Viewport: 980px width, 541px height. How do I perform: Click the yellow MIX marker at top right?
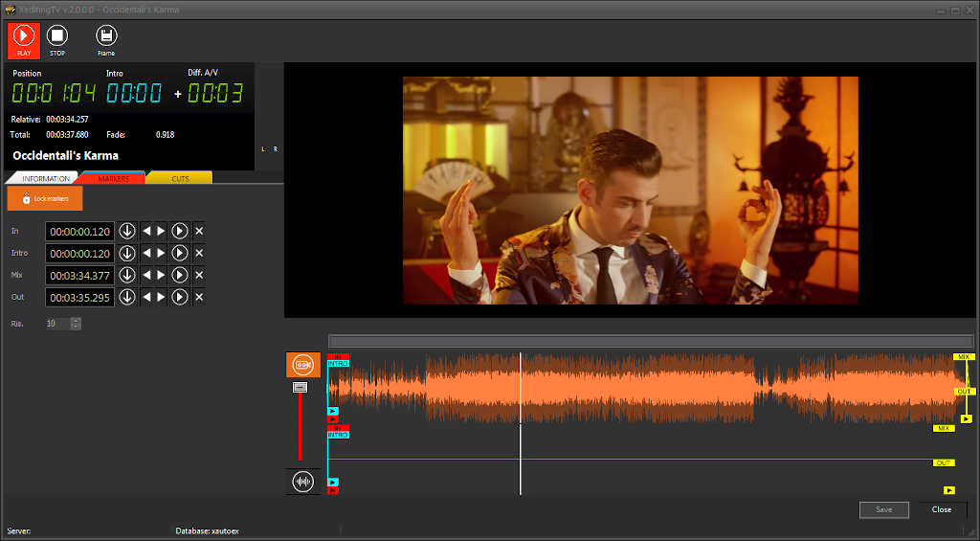click(964, 356)
